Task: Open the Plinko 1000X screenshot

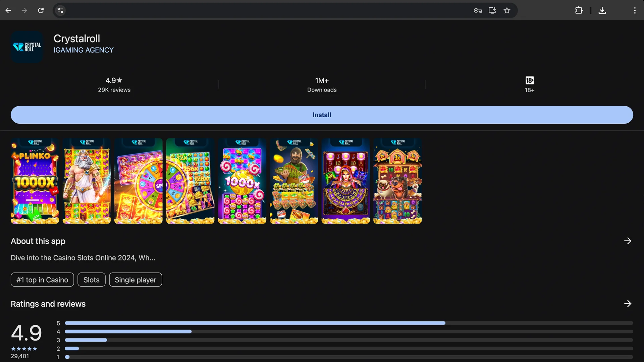Action: [35, 181]
